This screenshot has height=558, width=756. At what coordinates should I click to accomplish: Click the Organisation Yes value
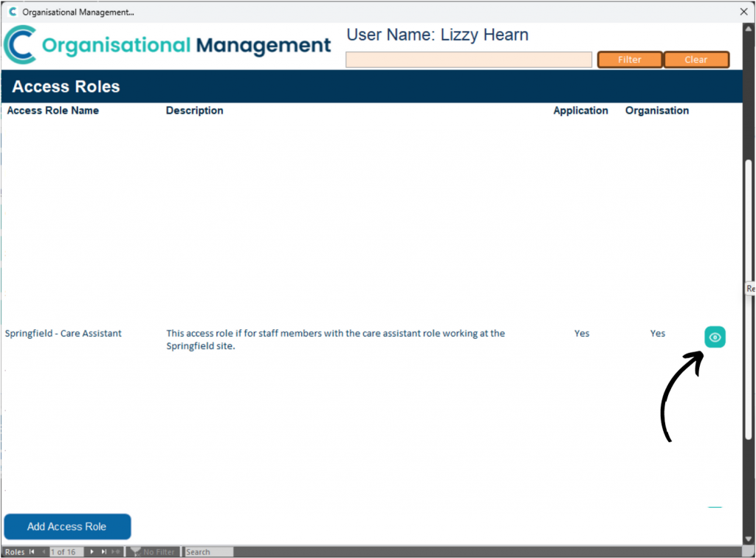(x=657, y=333)
